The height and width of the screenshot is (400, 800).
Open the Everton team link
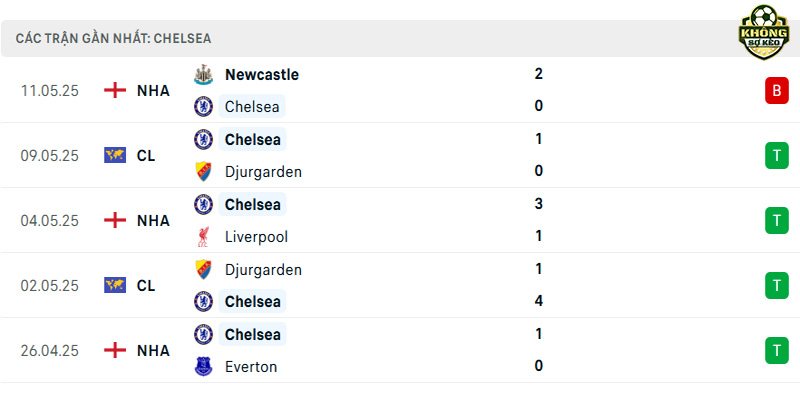tap(251, 367)
